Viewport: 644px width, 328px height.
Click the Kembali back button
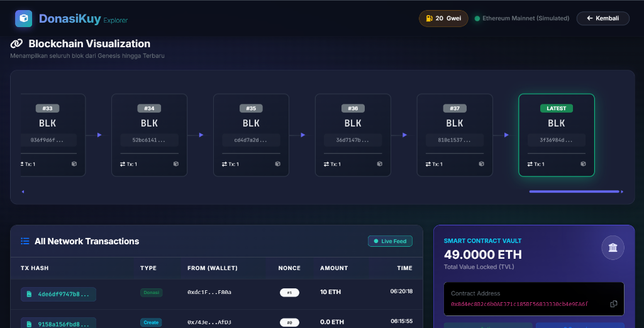[602, 18]
